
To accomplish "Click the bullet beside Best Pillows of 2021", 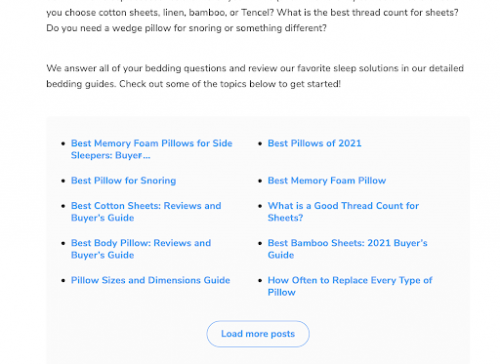I will tap(260, 144).
